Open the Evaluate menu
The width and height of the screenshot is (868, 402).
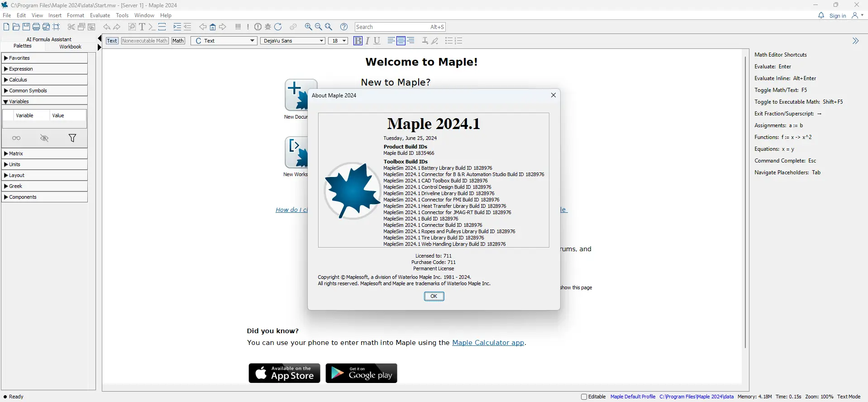click(x=100, y=15)
